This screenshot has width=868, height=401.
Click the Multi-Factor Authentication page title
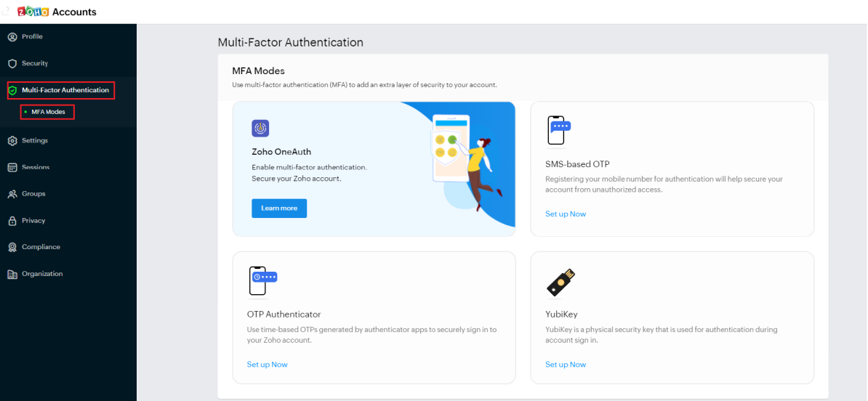[291, 43]
